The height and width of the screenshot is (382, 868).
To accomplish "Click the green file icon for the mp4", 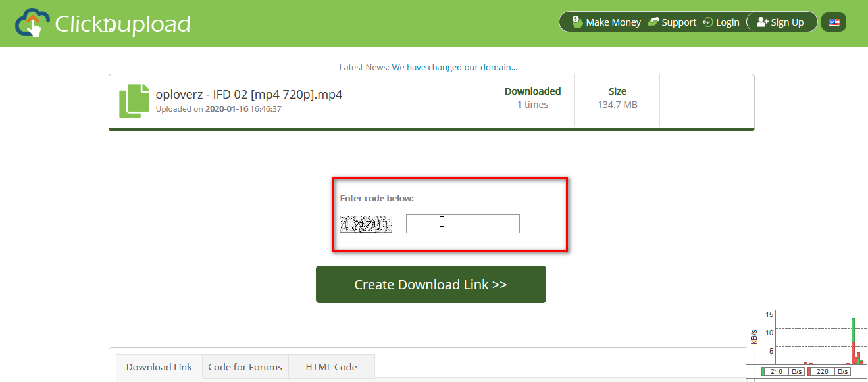I will (x=134, y=100).
